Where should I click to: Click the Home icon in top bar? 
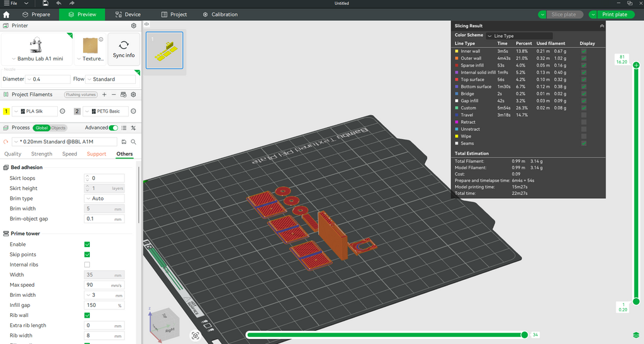[x=6, y=14]
